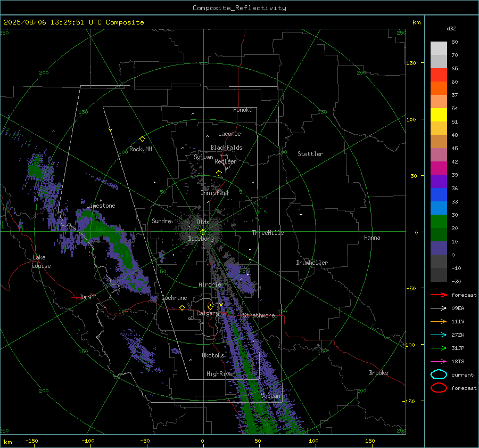Click the Composite_Reflectivity title

[239, 8]
